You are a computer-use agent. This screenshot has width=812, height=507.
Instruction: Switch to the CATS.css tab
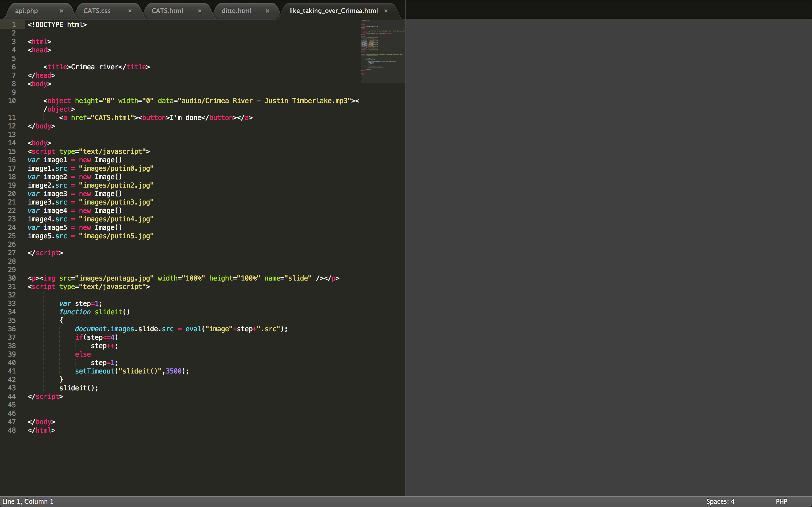click(97, 11)
